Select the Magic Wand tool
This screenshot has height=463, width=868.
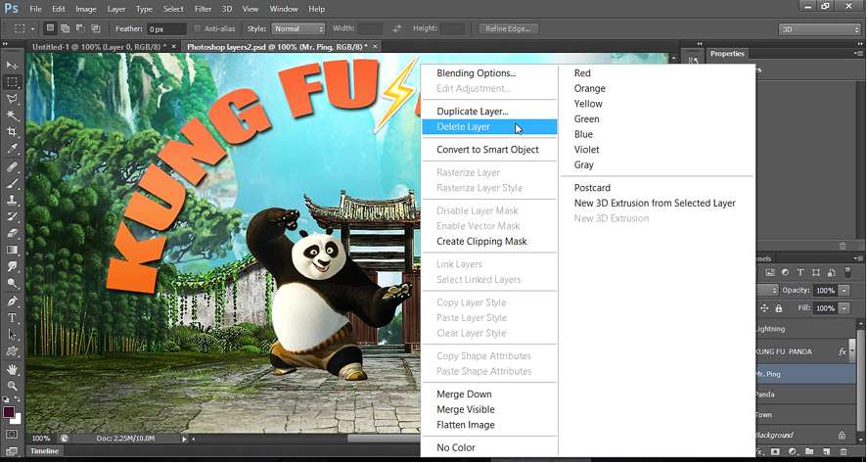click(x=12, y=116)
